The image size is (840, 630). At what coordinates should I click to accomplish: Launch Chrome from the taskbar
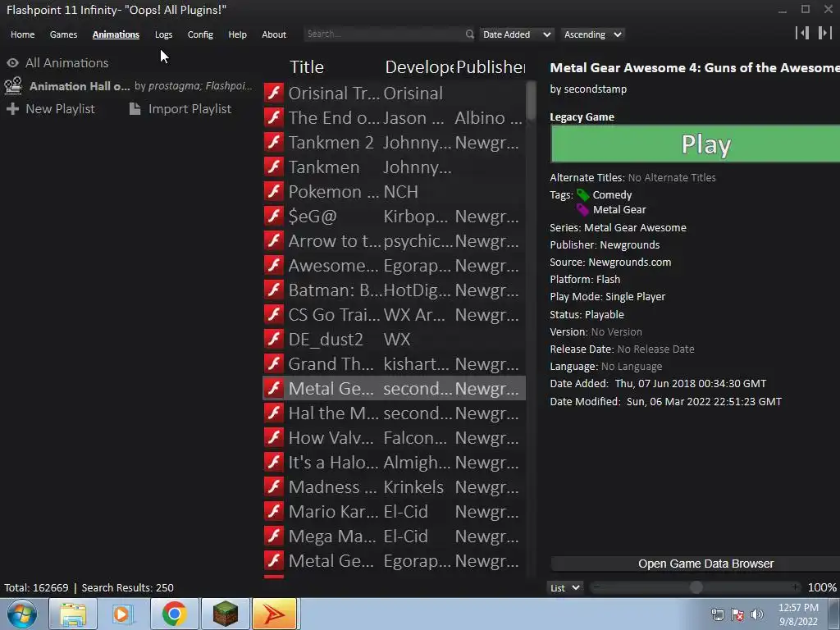174,614
